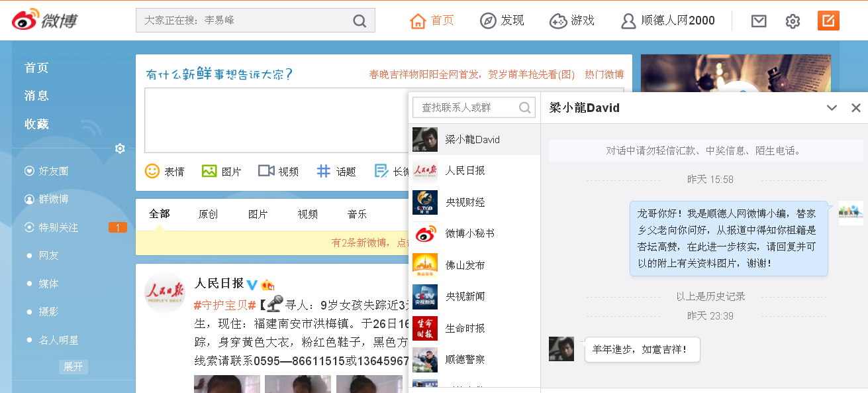The height and width of the screenshot is (393, 868).
Task: Attach a video via 视频
Action: coord(278,171)
